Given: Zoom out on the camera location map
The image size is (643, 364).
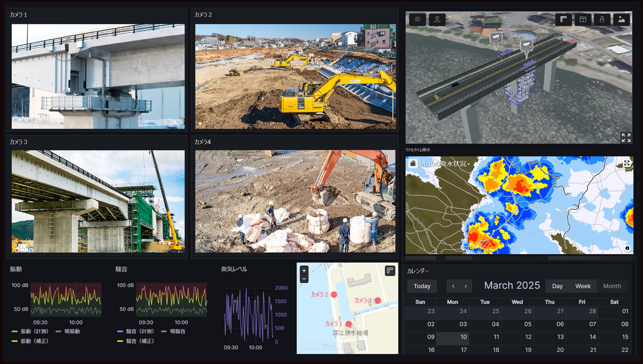Looking at the screenshot, I should tap(304, 279).
